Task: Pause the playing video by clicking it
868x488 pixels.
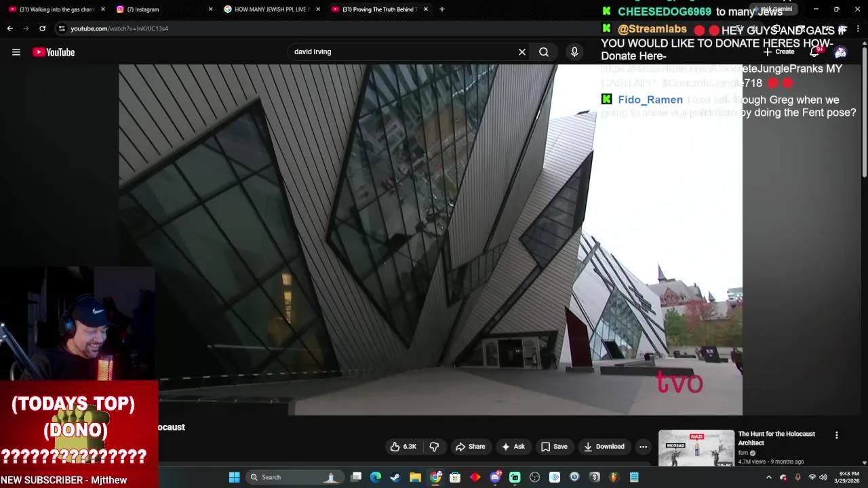Action: click(431, 239)
